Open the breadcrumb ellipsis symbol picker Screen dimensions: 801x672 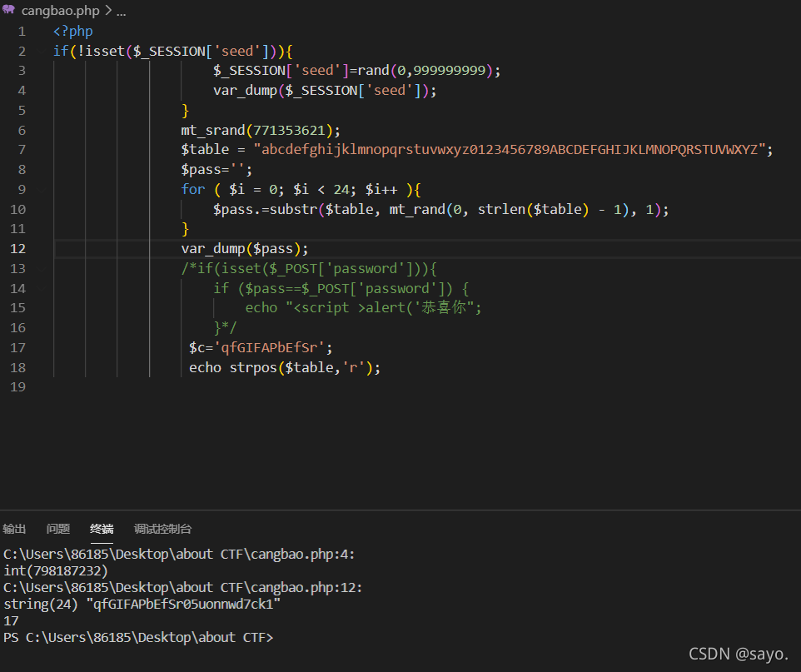click(x=121, y=10)
